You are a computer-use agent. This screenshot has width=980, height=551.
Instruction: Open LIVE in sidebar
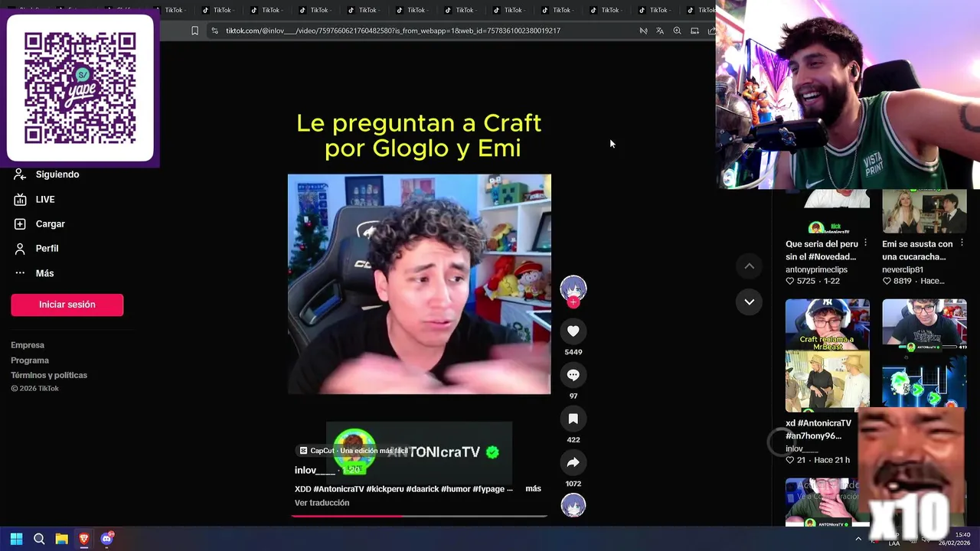[34, 199]
